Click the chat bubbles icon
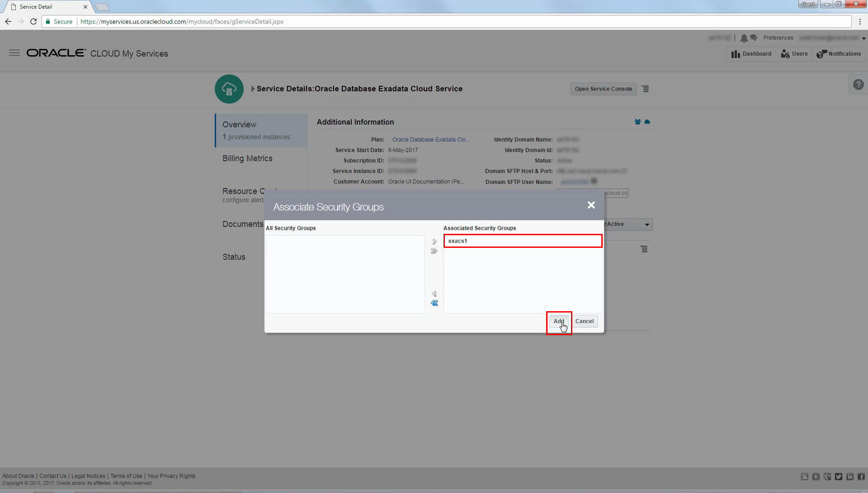 tap(754, 38)
